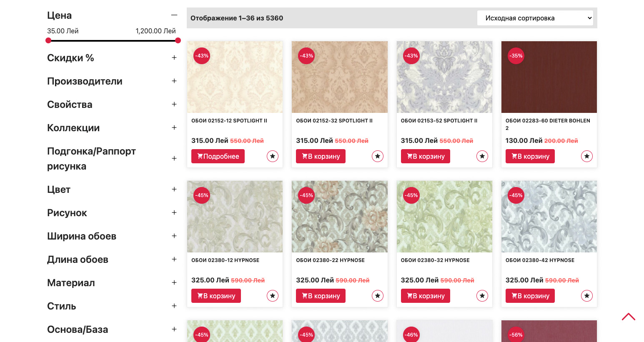Expand the Скидки % filter
644x342 pixels.
[x=174, y=58]
